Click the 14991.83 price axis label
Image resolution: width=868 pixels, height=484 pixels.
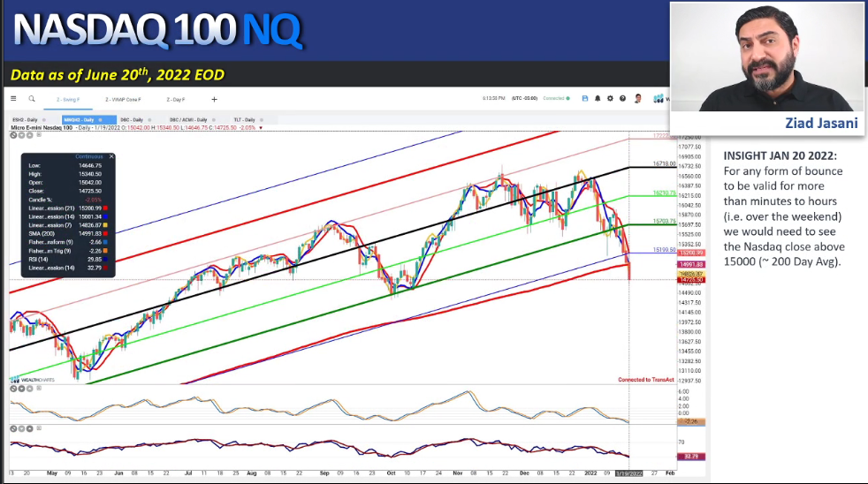click(691, 264)
